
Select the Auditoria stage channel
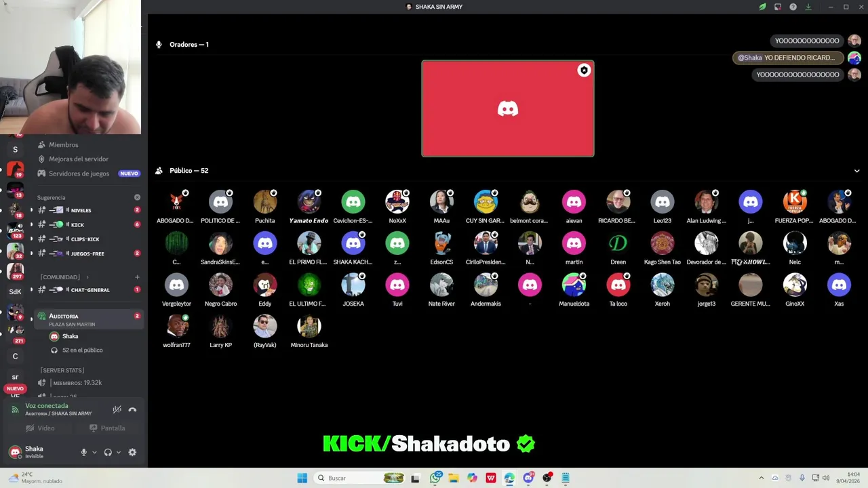pos(88,319)
